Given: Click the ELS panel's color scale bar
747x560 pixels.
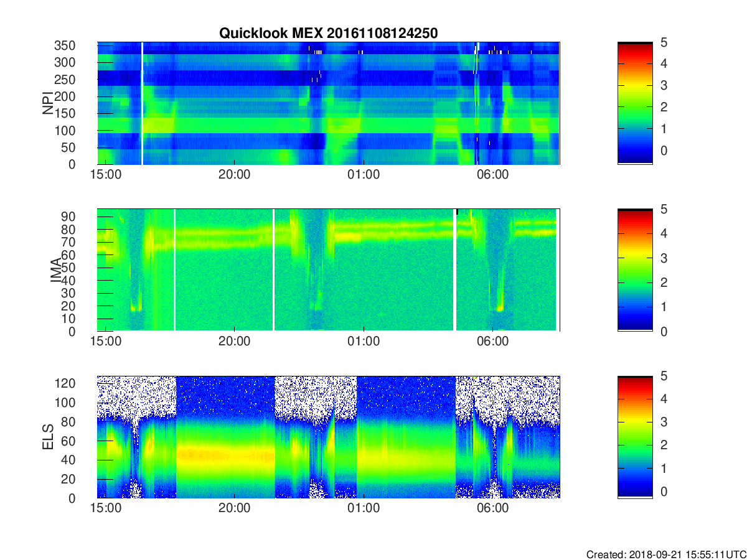Looking at the screenshot, I should point(635,437).
